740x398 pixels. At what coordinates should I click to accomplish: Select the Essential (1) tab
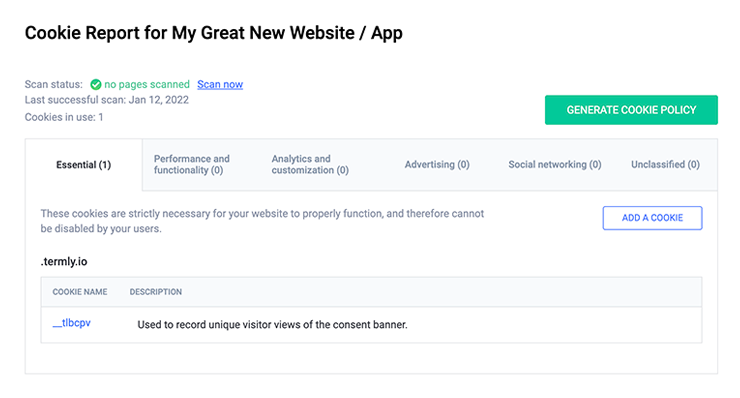coord(84,165)
